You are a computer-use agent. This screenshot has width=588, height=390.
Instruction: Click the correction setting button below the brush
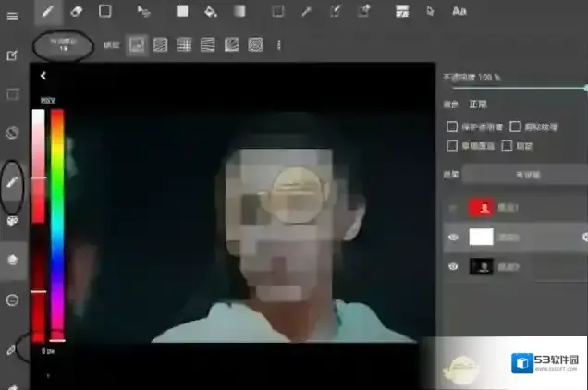tap(64, 44)
